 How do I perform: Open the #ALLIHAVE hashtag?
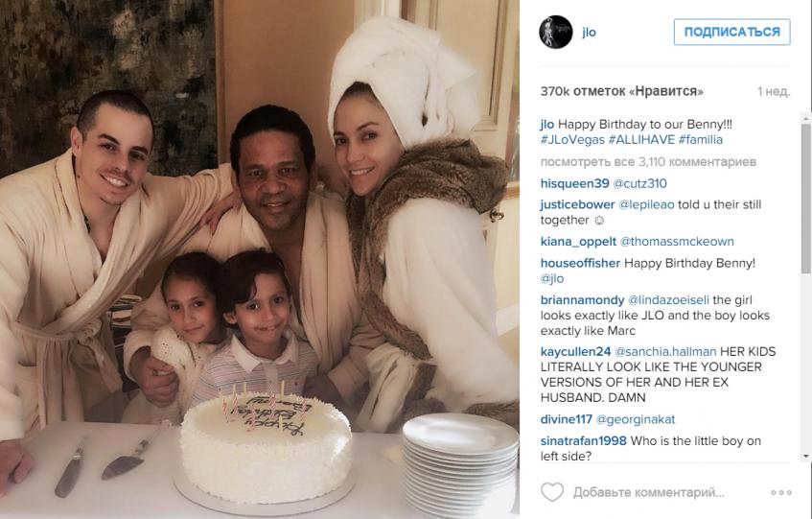pos(641,140)
